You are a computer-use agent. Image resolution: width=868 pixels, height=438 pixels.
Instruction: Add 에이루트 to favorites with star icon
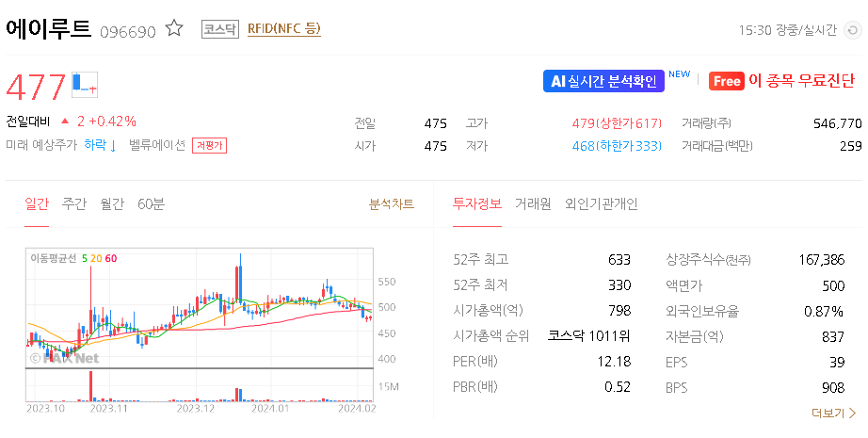point(174,28)
